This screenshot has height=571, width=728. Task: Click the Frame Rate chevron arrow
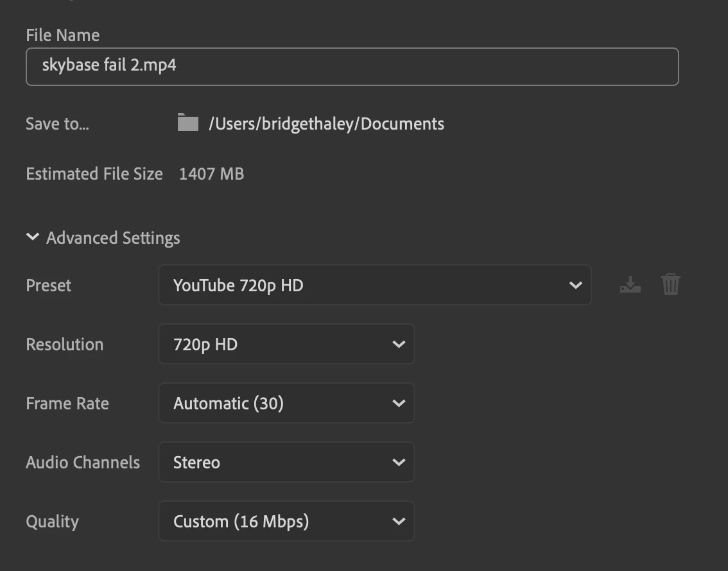399,404
